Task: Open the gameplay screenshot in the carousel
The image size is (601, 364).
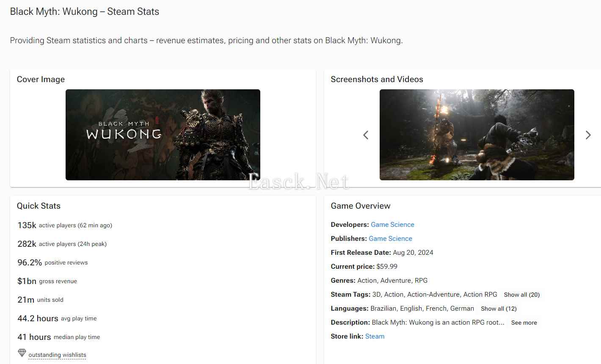Action: coord(477,135)
